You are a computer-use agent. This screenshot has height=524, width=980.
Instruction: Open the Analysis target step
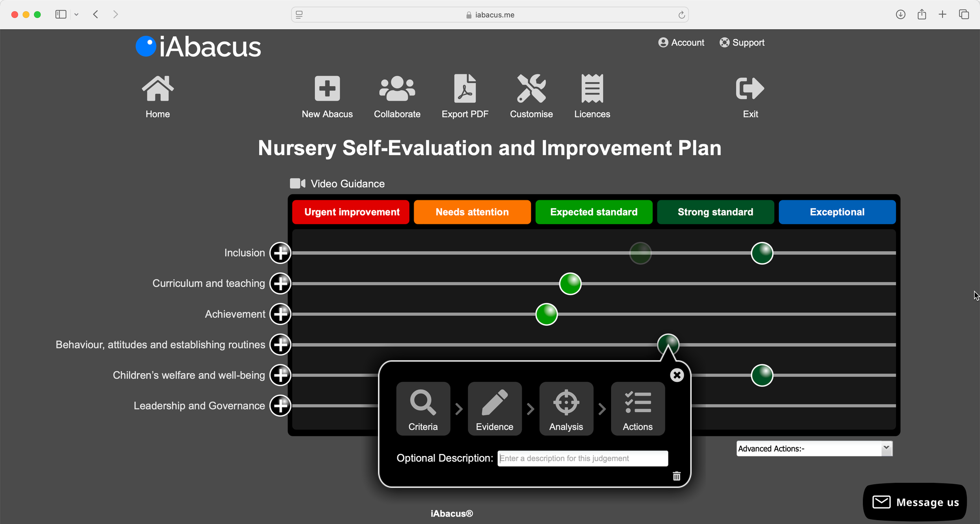pyautogui.click(x=566, y=409)
